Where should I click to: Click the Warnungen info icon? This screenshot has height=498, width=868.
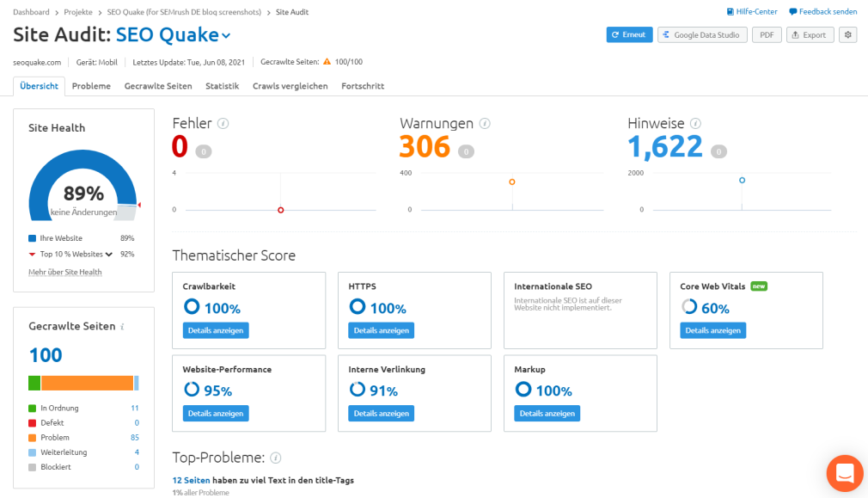pyautogui.click(x=485, y=124)
